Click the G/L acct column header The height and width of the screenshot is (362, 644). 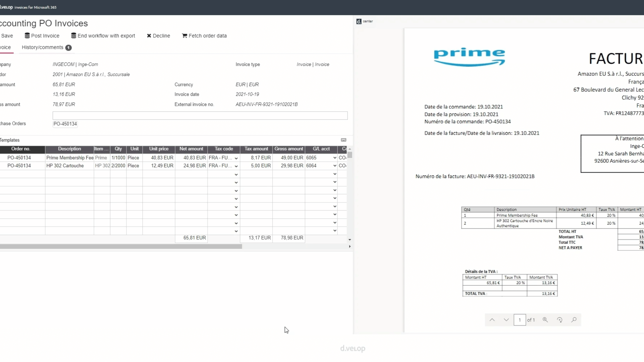click(x=321, y=149)
